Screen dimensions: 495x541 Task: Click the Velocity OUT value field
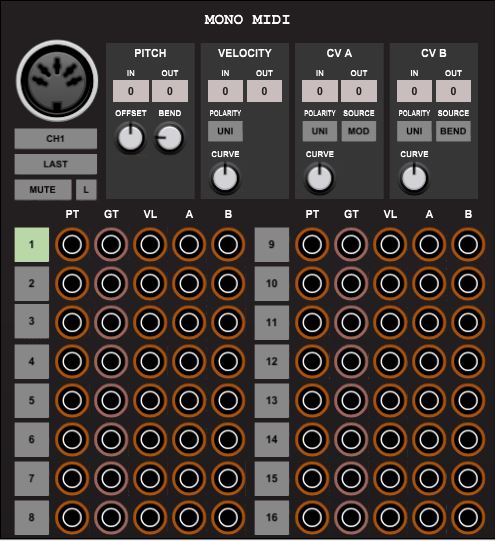point(264,91)
